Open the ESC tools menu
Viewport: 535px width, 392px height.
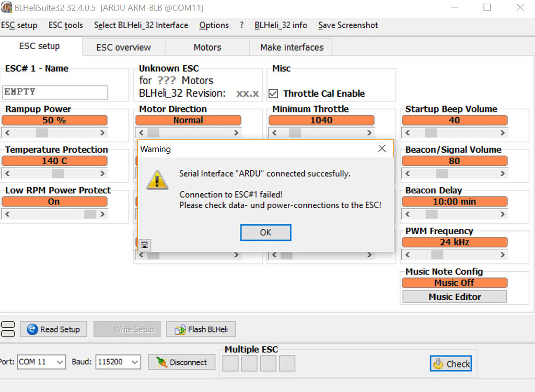coord(65,25)
